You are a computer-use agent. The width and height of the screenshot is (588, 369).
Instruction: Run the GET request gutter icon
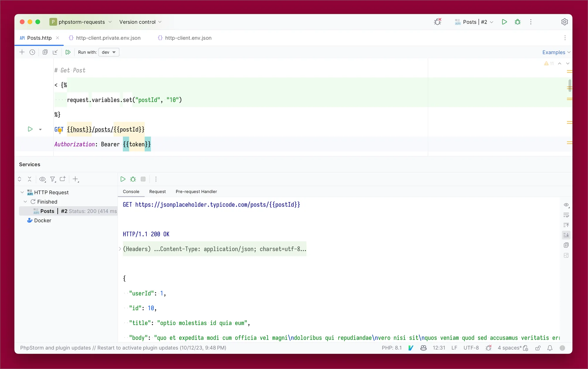[30, 129]
